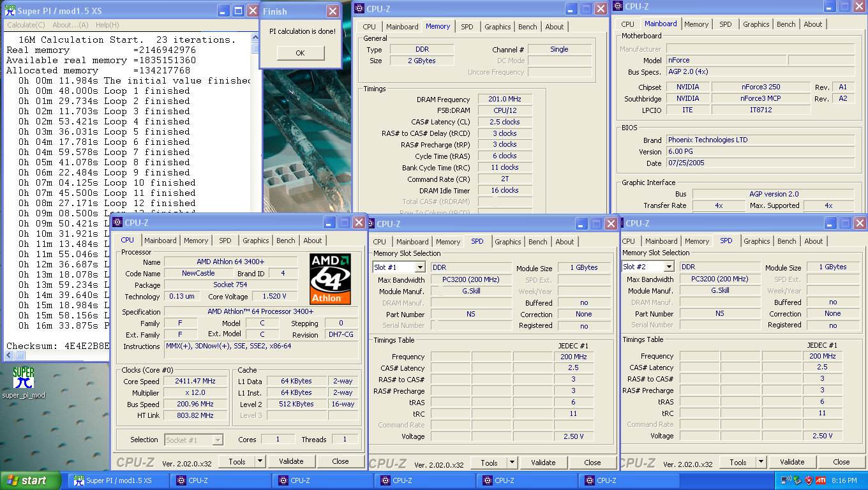Click the taskbar clock showing 8:16 PM
The width and height of the screenshot is (868, 490).
coord(844,480)
